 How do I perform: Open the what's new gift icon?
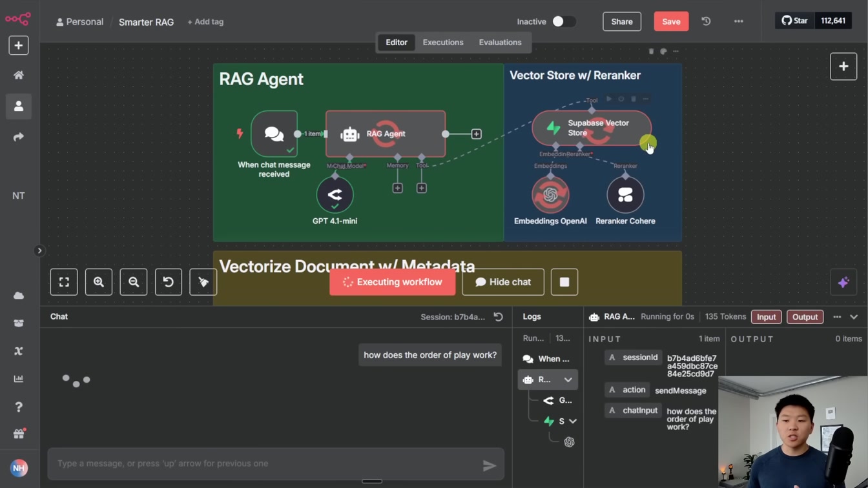tap(19, 434)
